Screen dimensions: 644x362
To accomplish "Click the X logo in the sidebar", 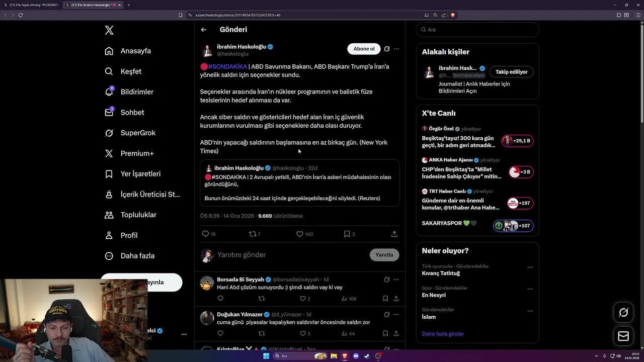I will point(109,30).
